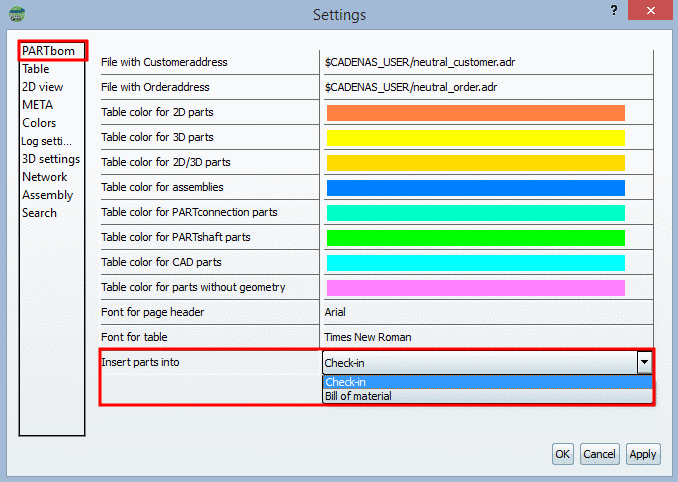Apply the settings changes
Screen dimensions: 678x482
pyautogui.click(x=643, y=454)
